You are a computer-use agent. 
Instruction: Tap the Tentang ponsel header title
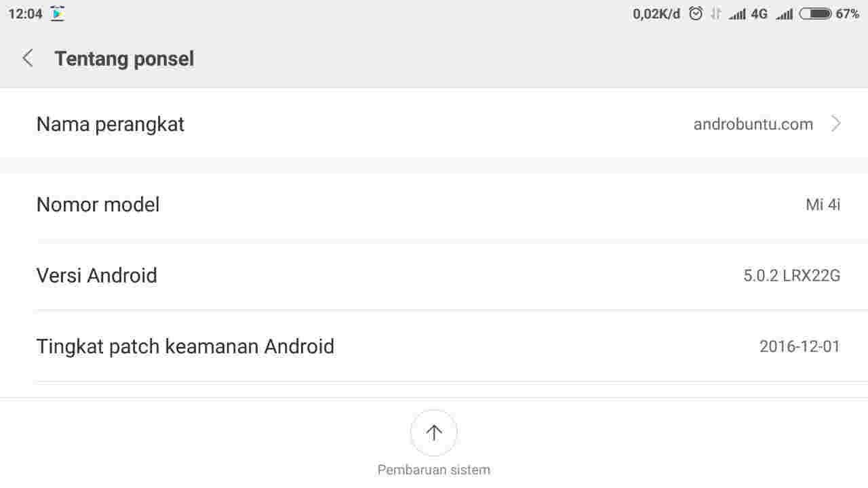(124, 58)
